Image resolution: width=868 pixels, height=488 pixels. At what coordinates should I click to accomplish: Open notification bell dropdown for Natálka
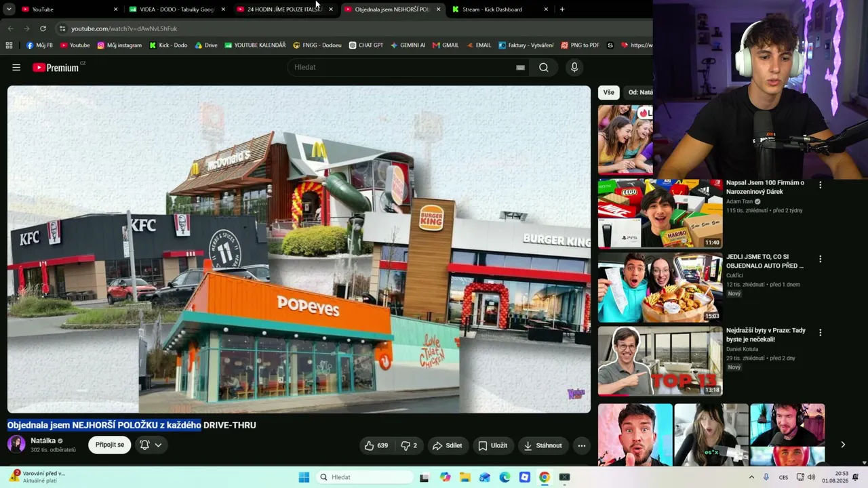(x=151, y=445)
